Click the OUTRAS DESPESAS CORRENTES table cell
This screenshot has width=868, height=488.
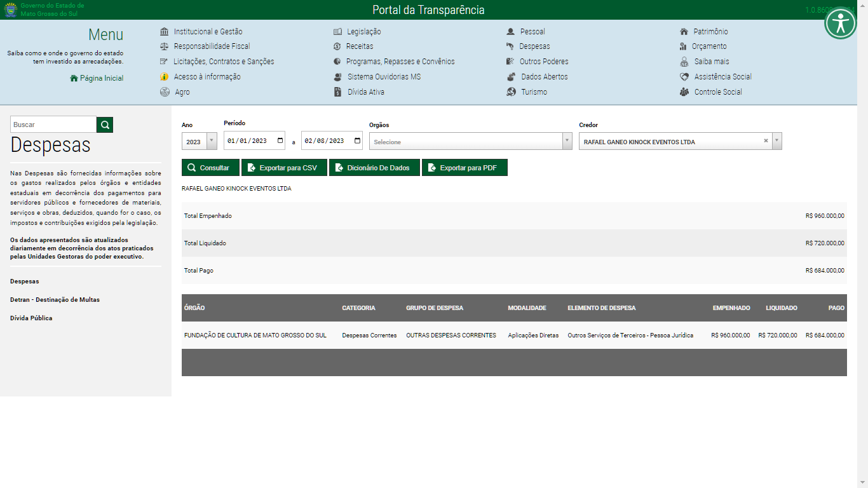451,335
